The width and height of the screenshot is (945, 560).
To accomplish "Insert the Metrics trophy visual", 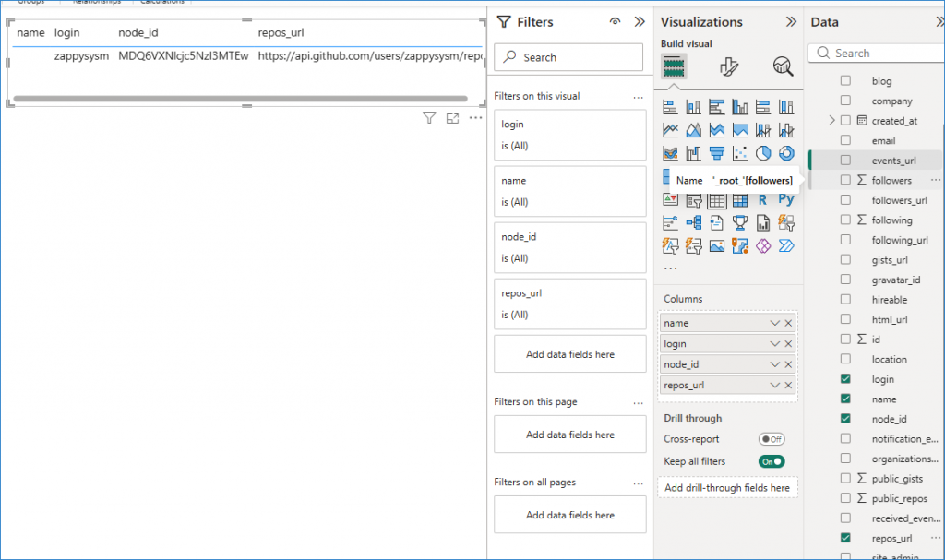I will pos(740,223).
